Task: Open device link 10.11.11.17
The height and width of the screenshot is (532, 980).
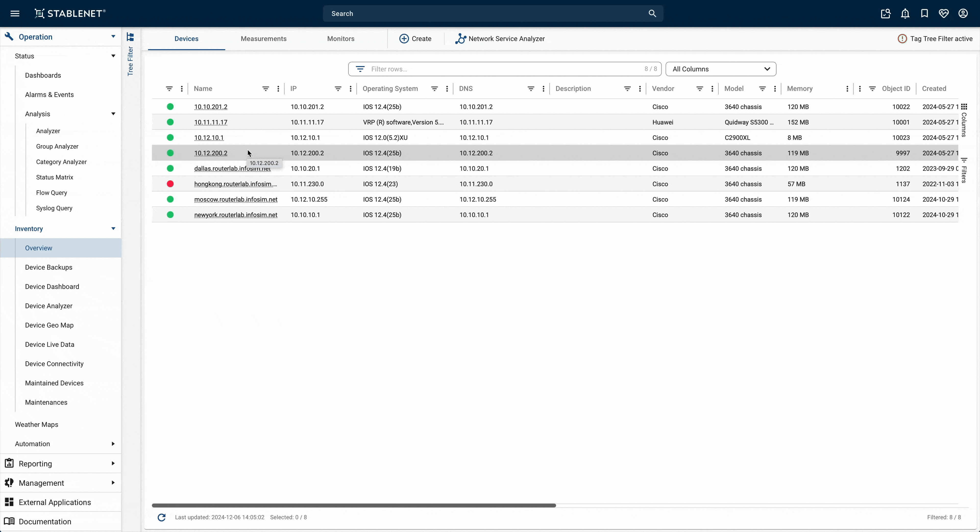Action: click(x=211, y=123)
